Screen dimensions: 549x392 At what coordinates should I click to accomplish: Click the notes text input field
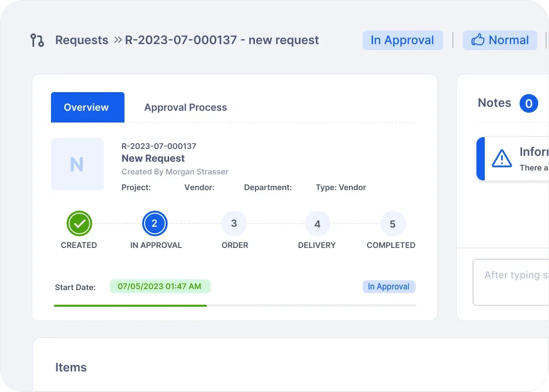(511, 282)
